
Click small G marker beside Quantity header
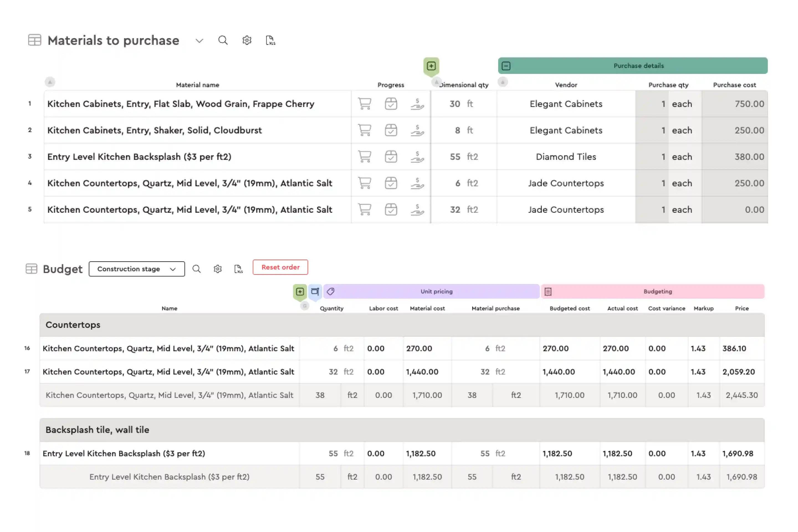click(x=305, y=306)
